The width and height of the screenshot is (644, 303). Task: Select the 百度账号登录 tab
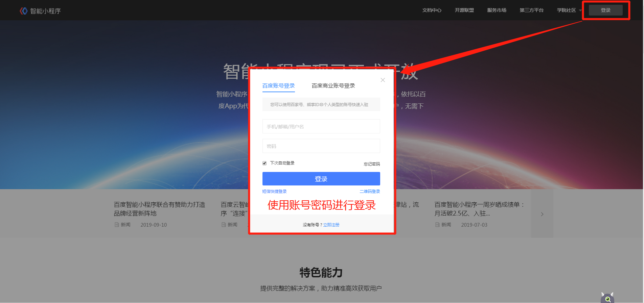coord(278,86)
